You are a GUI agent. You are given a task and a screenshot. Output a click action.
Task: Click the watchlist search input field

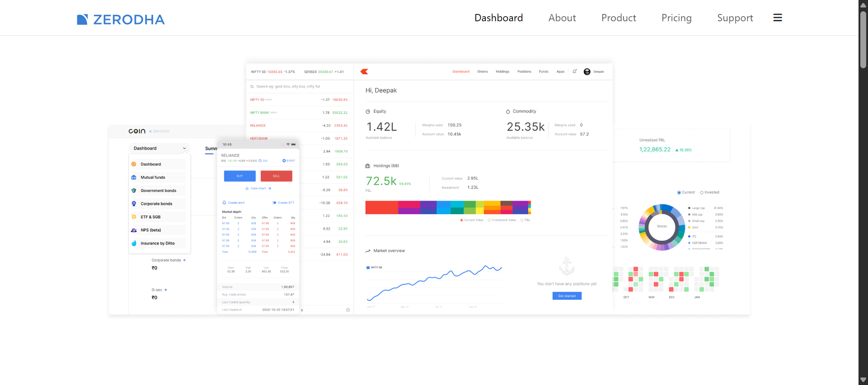[300, 86]
